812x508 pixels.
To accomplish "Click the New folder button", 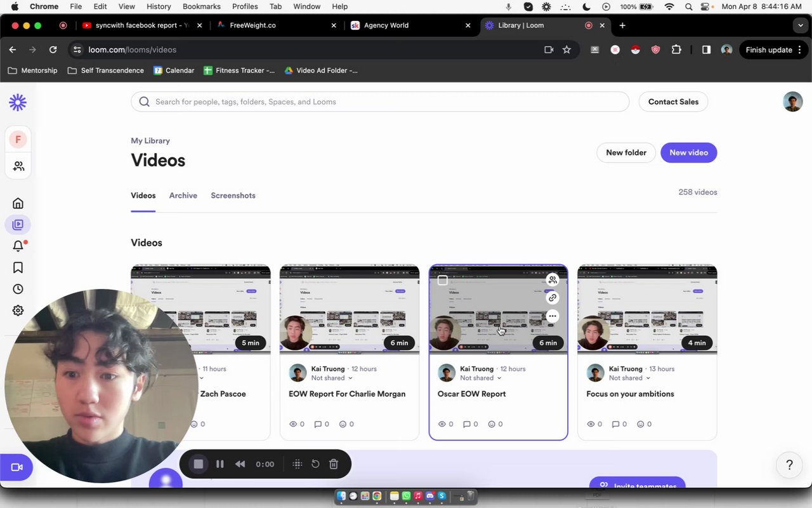I will coord(626,152).
